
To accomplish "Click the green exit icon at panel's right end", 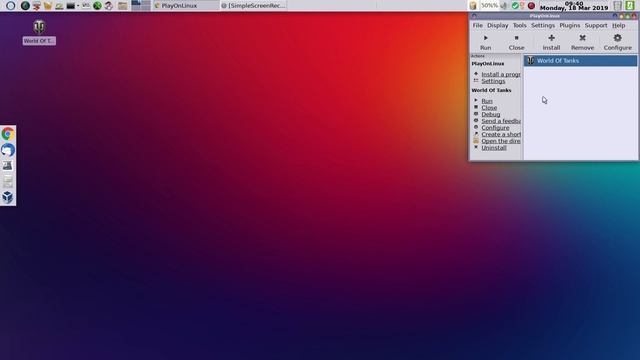I will [630, 6].
